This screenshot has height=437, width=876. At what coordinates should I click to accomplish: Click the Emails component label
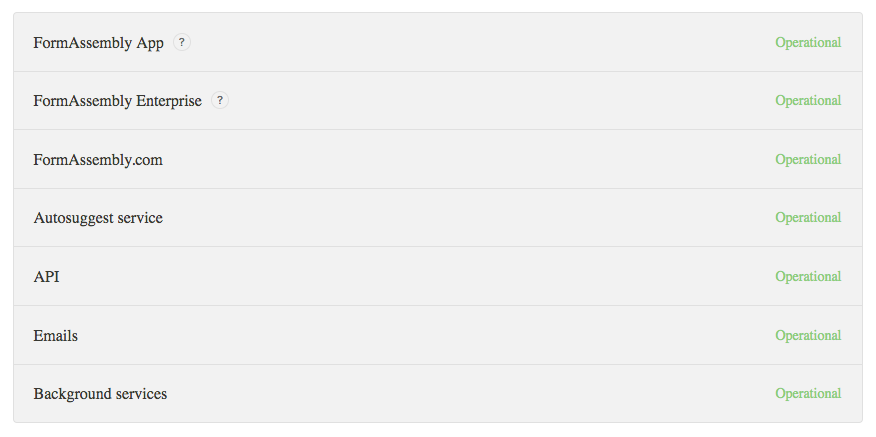[x=55, y=335]
